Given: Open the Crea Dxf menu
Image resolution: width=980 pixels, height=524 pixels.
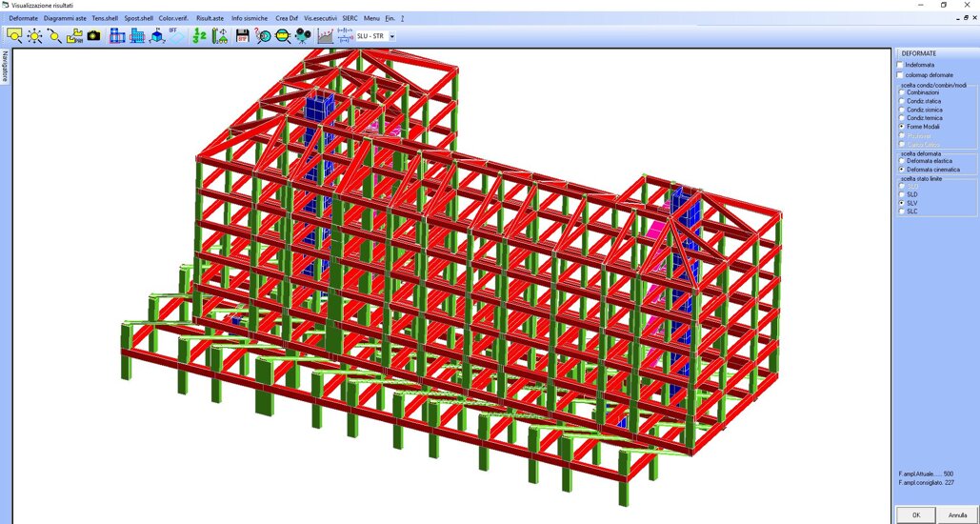Looking at the screenshot, I should point(287,18).
